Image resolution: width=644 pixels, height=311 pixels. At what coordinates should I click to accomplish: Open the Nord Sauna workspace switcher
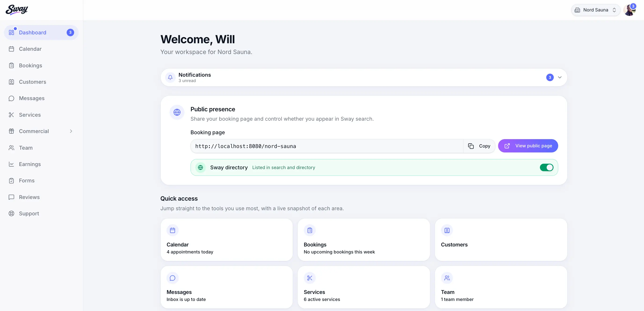point(596,10)
